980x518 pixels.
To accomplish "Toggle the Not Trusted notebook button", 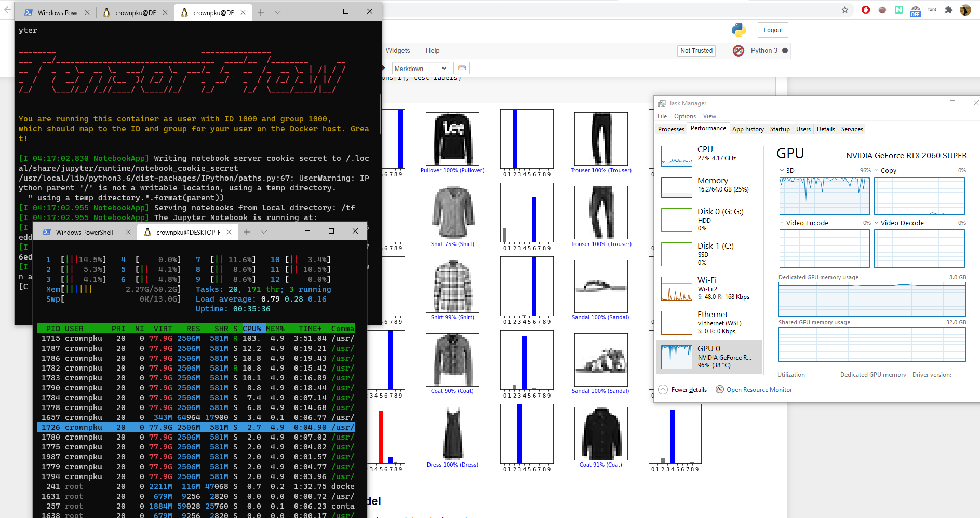I will (x=696, y=51).
